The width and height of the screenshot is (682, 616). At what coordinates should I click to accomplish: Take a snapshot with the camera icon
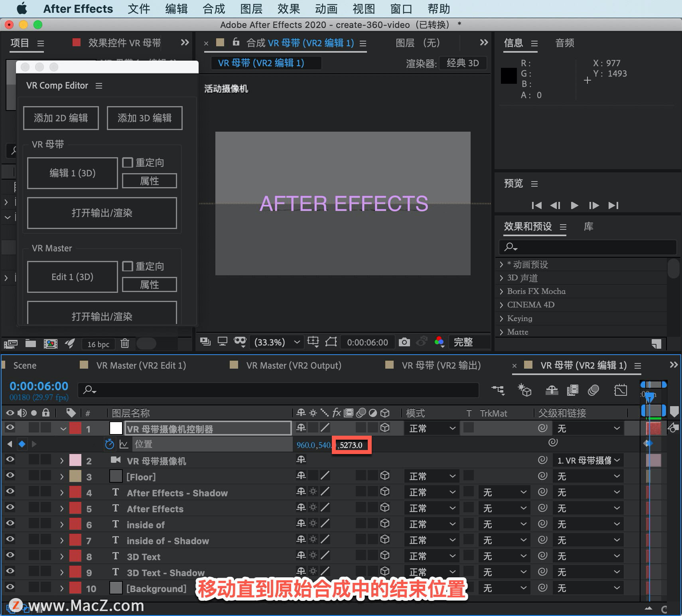(404, 342)
